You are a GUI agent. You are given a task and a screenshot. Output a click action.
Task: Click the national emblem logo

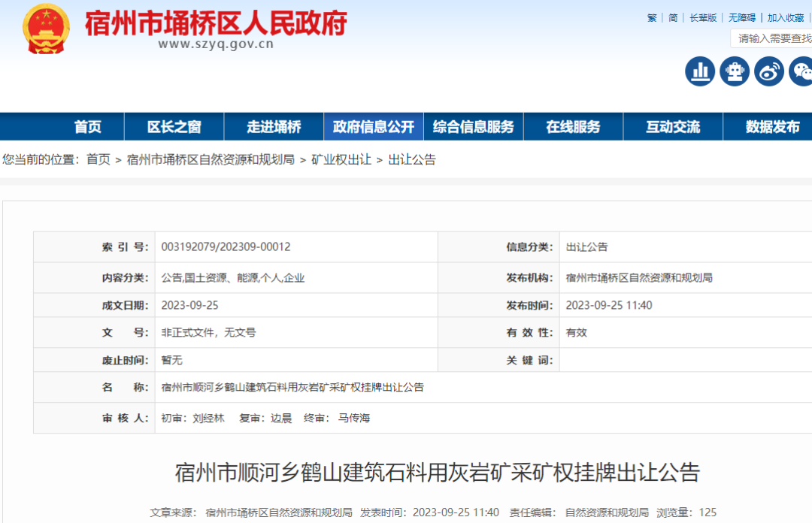tap(46, 29)
